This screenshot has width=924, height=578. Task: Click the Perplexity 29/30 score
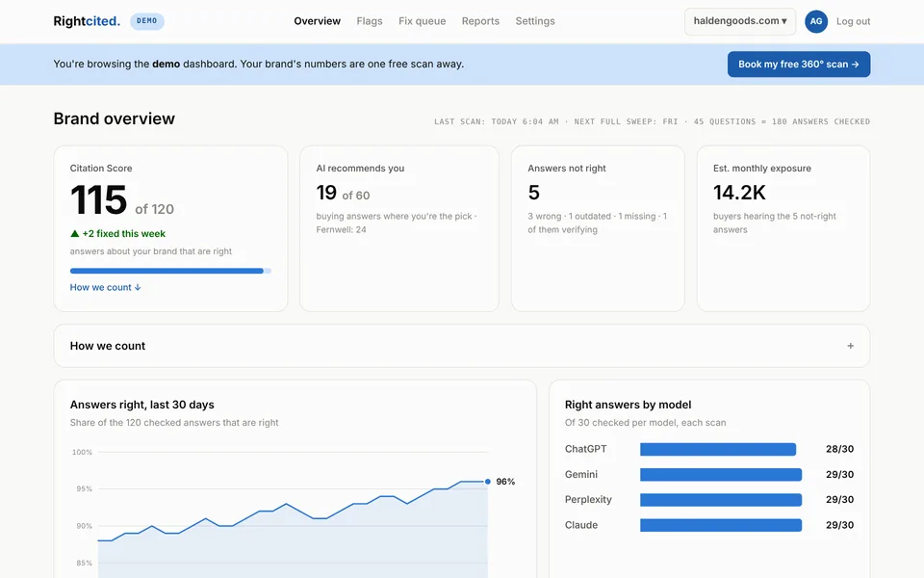coord(839,500)
